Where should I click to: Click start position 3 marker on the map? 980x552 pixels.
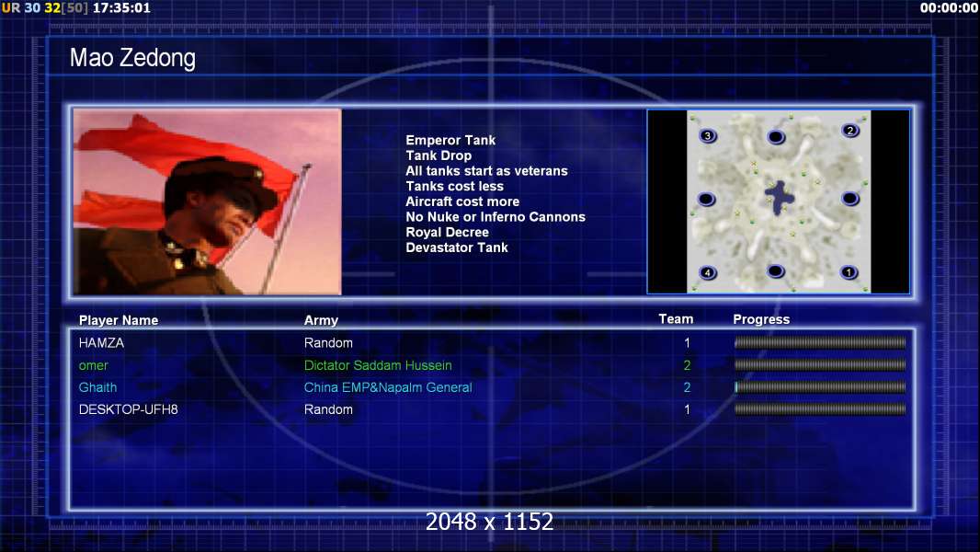[708, 135]
